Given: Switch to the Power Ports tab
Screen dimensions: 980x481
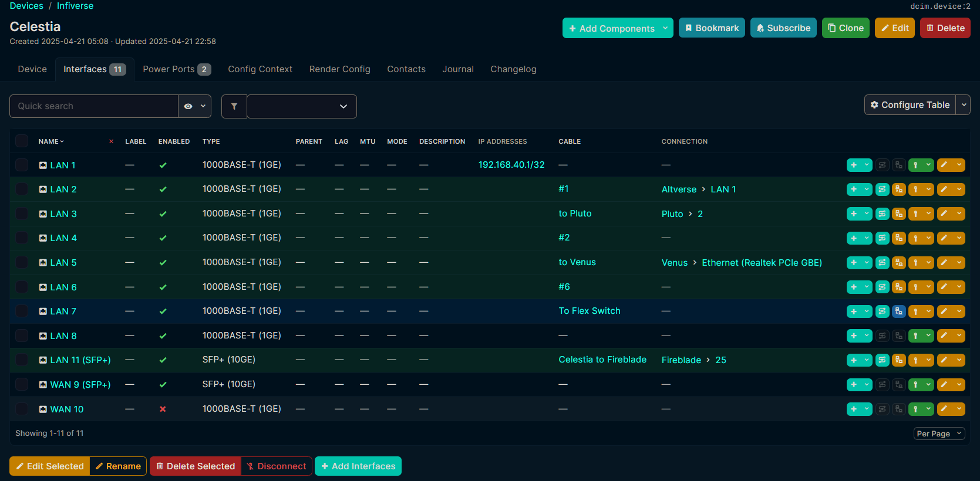Looking at the screenshot, I should coord(176,69).
